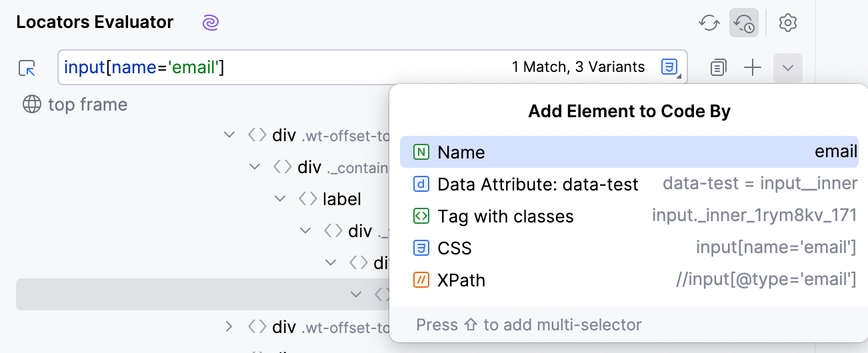Screen dimensions: 868x353
Task: Click the input[name='email'] locator field
Action: (x=280, y=67)
